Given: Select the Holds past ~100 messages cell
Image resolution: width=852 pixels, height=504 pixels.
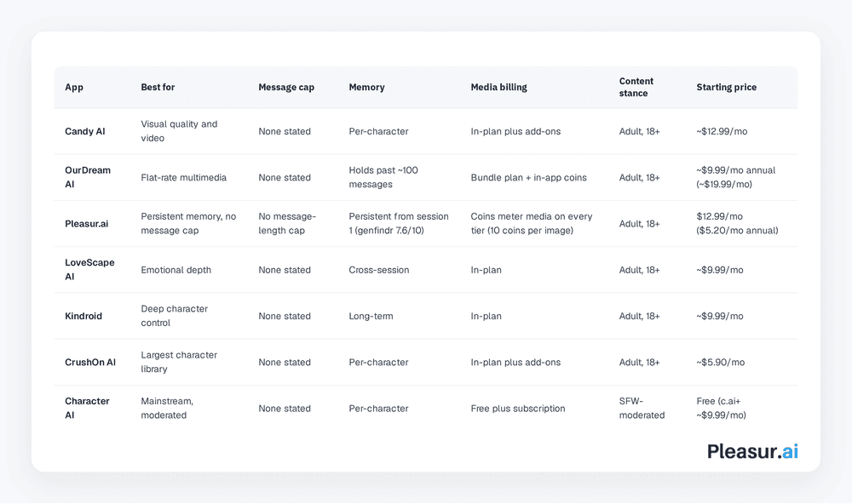Looking at the screenshot, I should coord(383,177).
